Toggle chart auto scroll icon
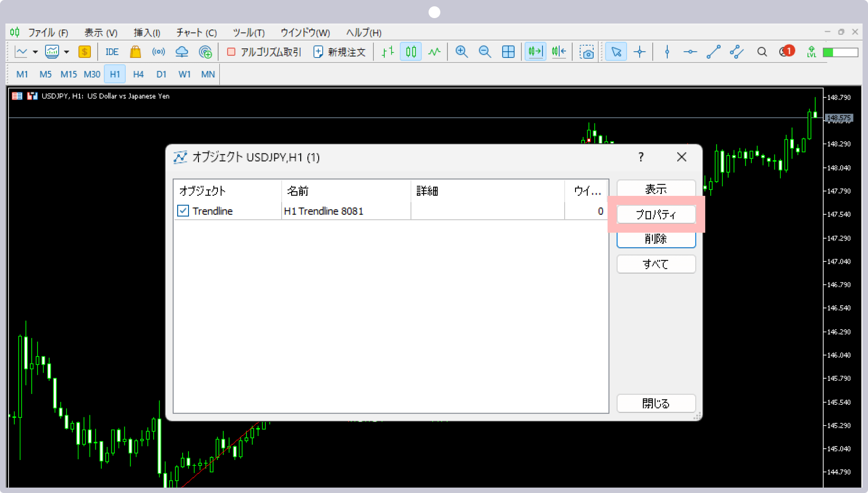The height and width of the screenshot is (493, 868). coord(535,52)
